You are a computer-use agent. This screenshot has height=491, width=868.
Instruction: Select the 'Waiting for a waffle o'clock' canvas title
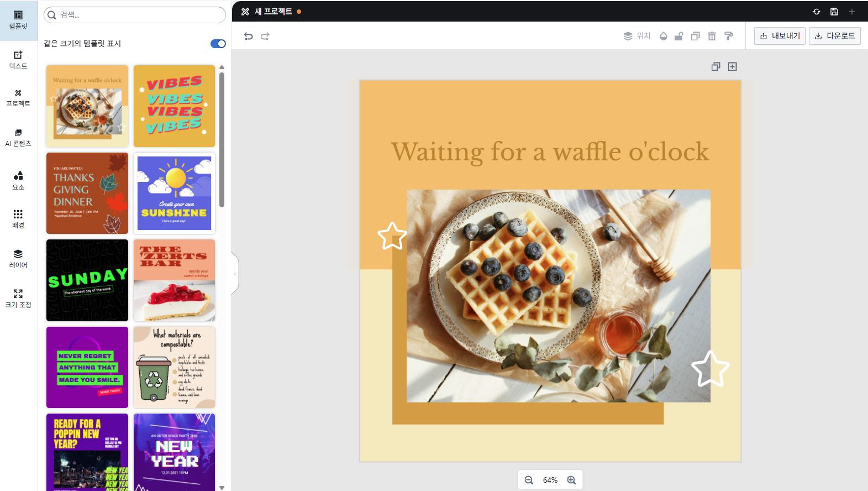550,152
